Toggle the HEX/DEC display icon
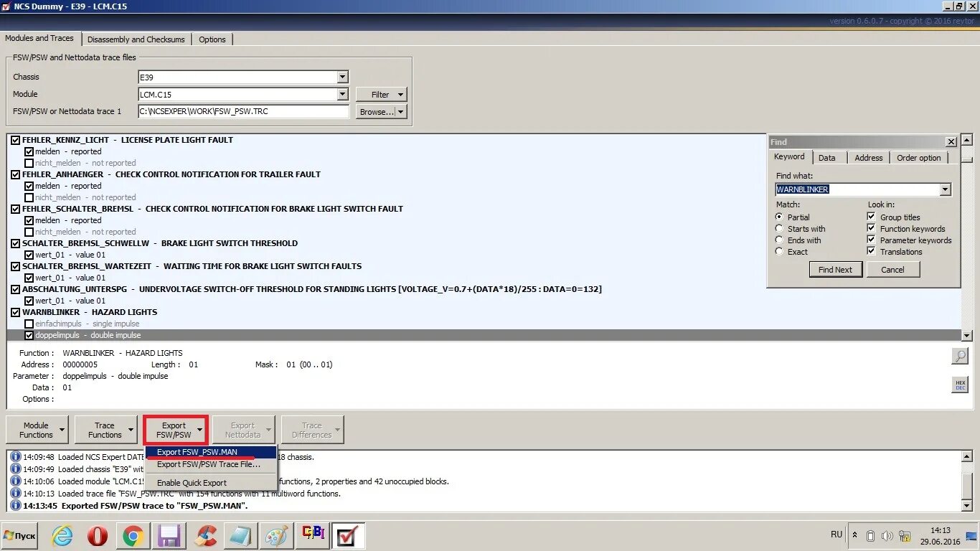The height and width of the screenshot is (551, 980). coord(960,385)
